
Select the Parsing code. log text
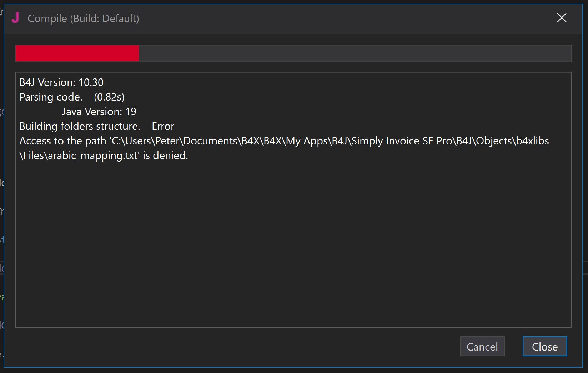tap(51, 97)
